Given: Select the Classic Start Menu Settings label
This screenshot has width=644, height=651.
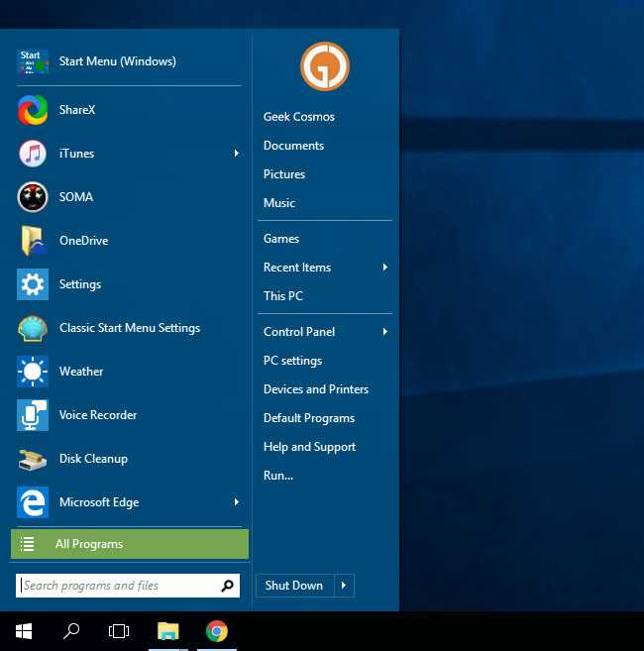Looking at the screenshot, I should pyautogui.click(x=130, y=328).
